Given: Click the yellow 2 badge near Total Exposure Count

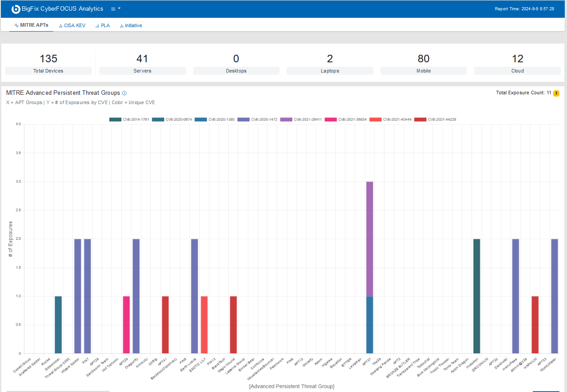Looking at the screenshot, I should [x=556, y=93].
